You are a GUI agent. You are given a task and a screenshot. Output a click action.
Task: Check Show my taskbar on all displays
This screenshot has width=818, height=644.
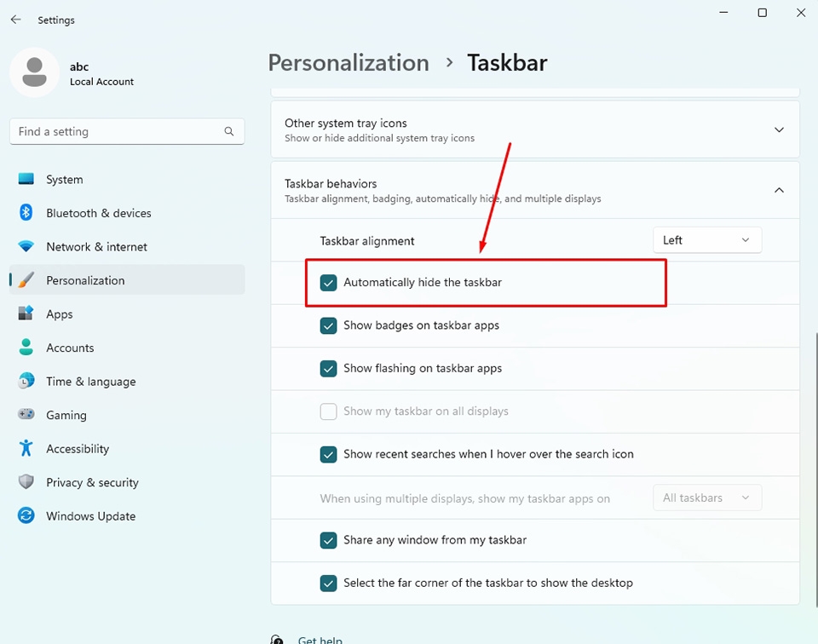click(x=328, y=411)
